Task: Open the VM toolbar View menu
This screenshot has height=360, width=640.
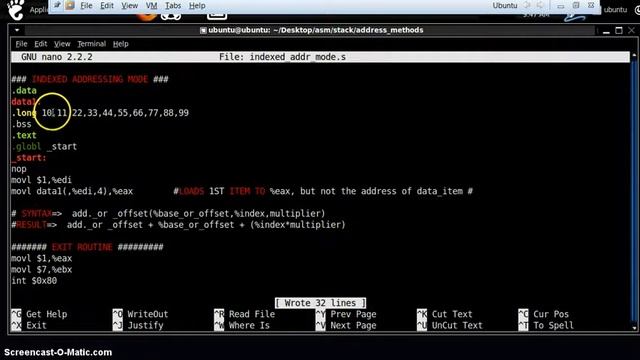Action: pos(129,6)
